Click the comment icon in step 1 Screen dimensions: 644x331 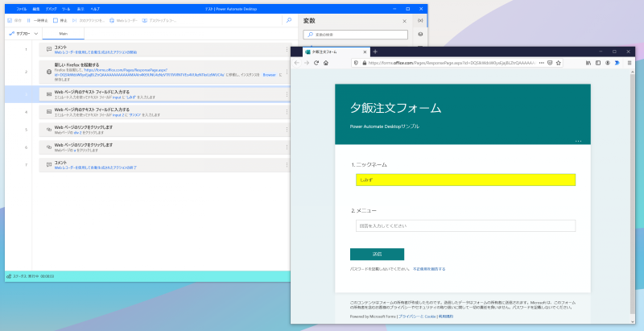[x=49, y=50]
